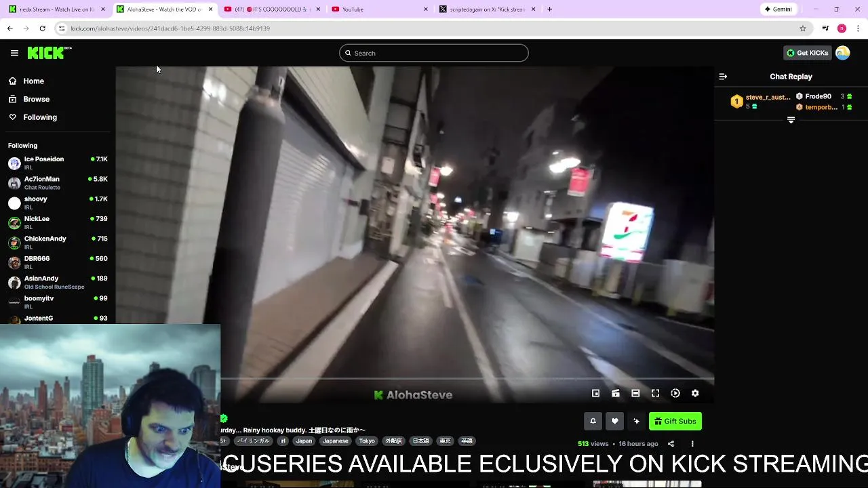Click the Get KICKs button
This screenshot has width=868, height=488.
pyautogui.click(x=807, y=53)
